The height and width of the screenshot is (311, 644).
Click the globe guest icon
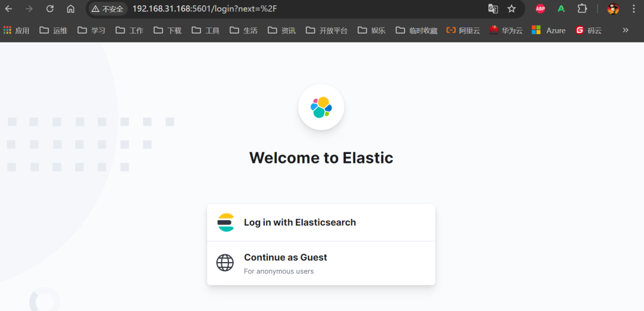(x=225, y=263)
